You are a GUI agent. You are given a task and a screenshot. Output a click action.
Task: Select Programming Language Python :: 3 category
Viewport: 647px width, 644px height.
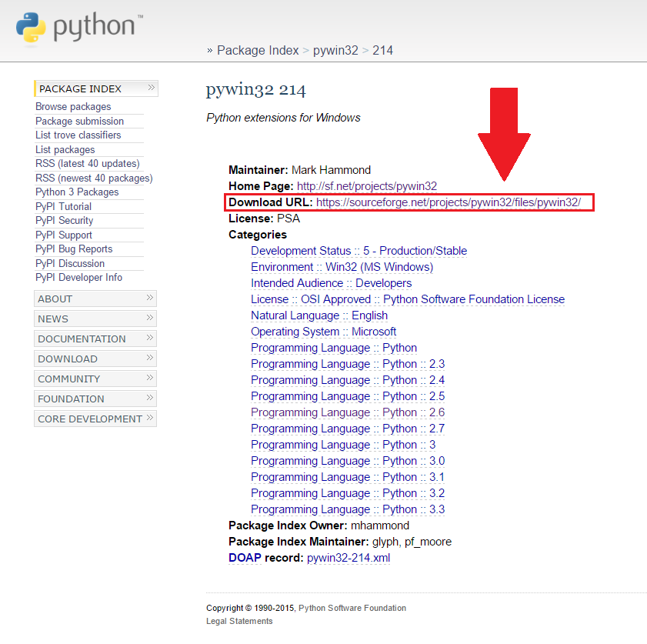pos(343,445)
